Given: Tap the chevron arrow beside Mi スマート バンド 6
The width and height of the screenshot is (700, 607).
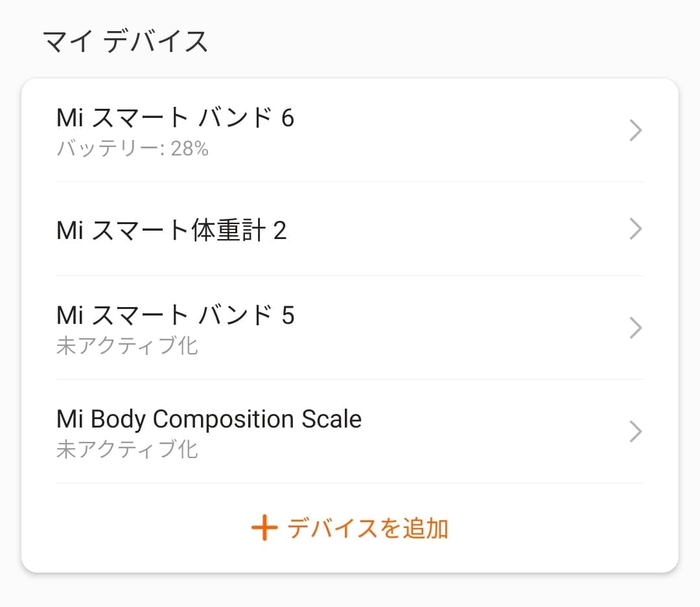Looking at the screenshot, I should point(636,131).
